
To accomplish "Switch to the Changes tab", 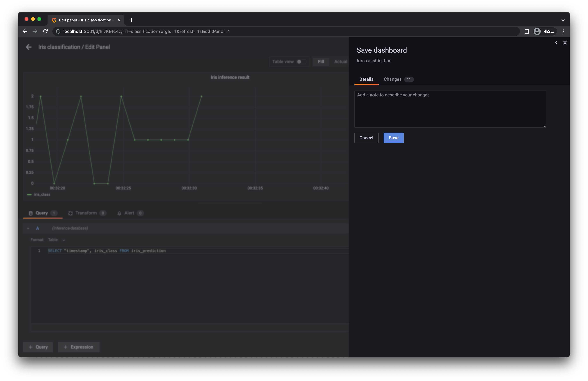I will (398, 79).
